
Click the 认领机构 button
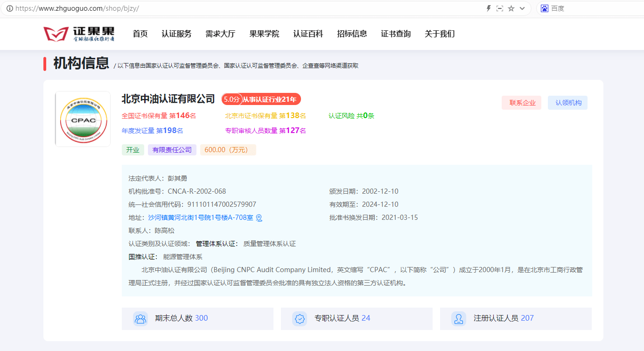point(567,103)
